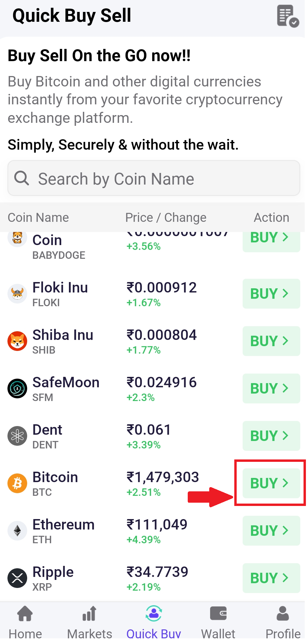
Task: Tap the Dent coin logo
Action: [17, 436]
